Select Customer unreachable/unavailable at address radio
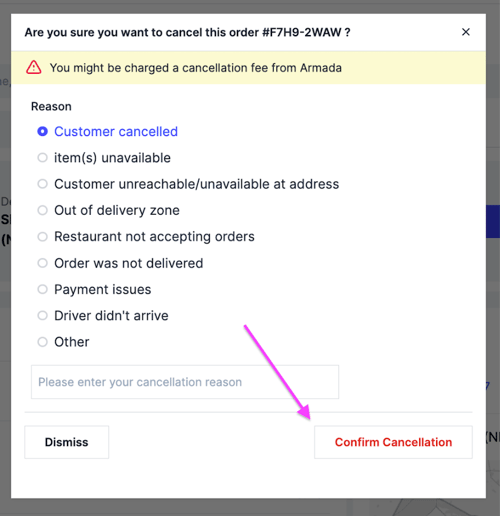 point(42,184)
